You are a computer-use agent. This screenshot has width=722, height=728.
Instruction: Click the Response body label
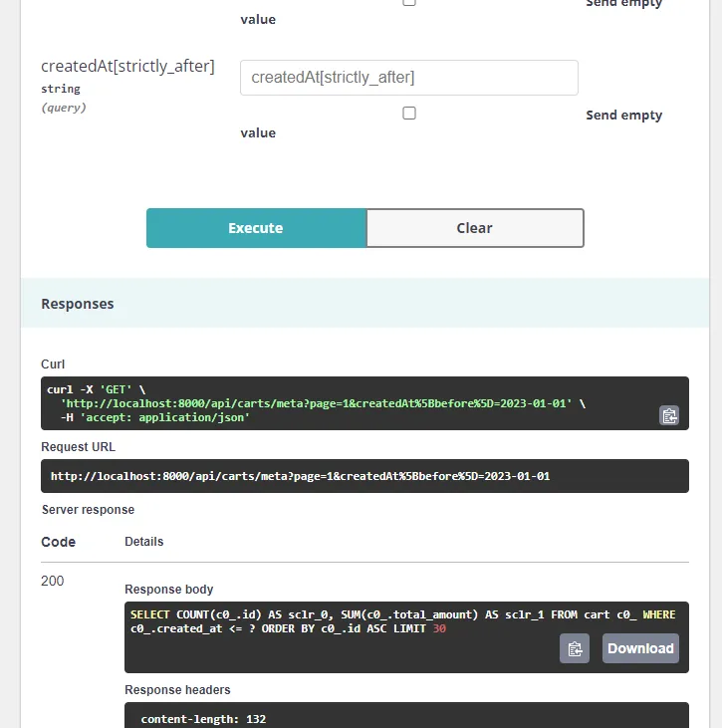[169, 590]
